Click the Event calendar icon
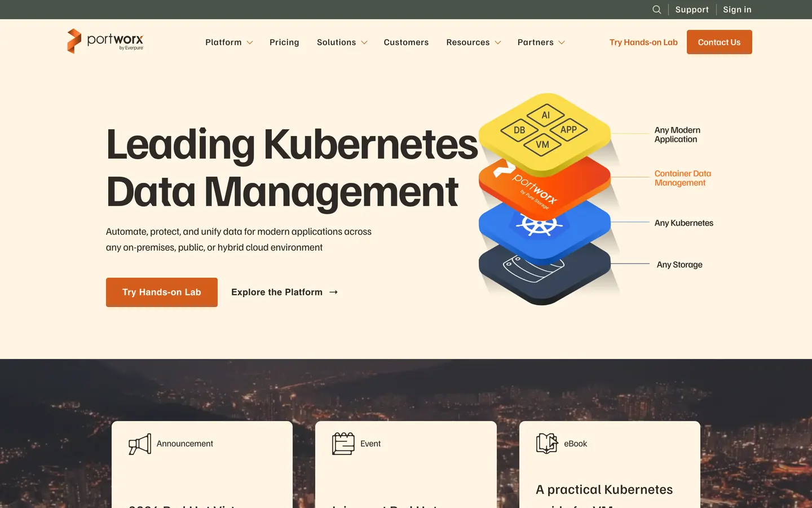 (x=343, y=444)
